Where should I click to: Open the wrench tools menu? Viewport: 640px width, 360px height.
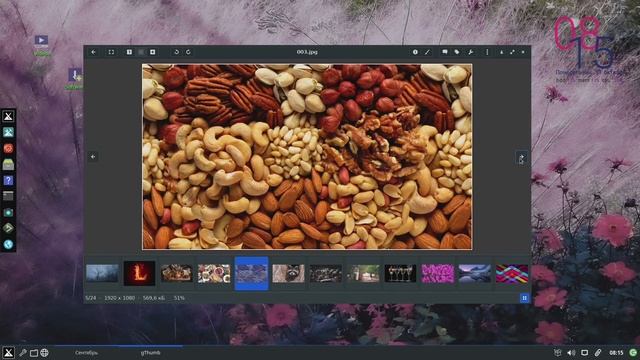[470, 52]
